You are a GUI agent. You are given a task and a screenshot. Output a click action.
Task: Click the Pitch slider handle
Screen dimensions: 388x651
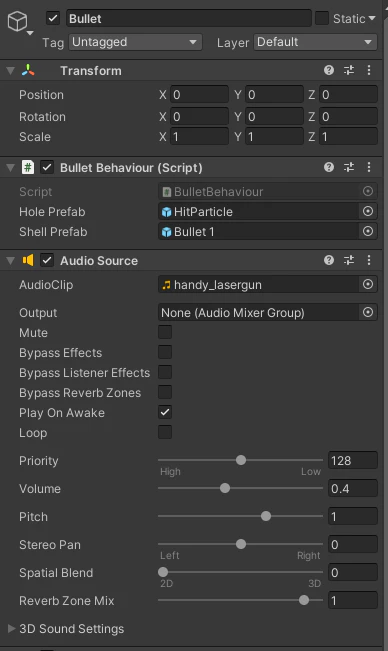pos(266,516)
